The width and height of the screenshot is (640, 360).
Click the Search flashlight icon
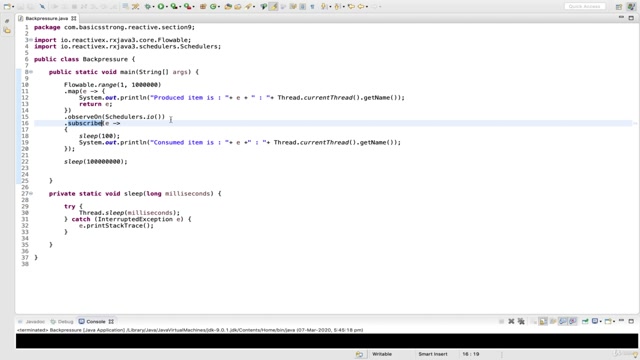[x=248, y=7]
